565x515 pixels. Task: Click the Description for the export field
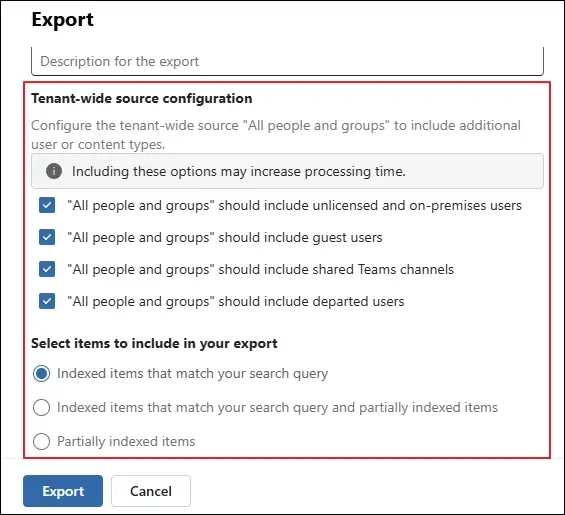[287, 61]
